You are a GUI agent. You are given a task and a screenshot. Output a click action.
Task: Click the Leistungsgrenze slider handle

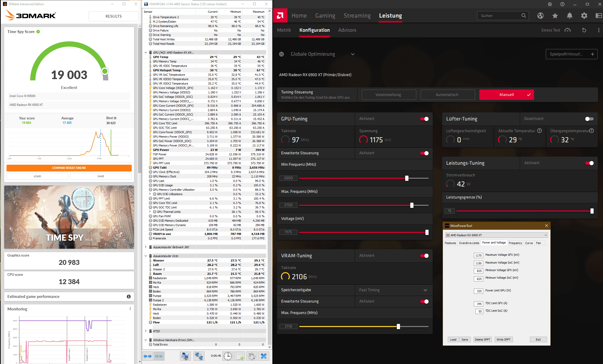click(592, 211)
